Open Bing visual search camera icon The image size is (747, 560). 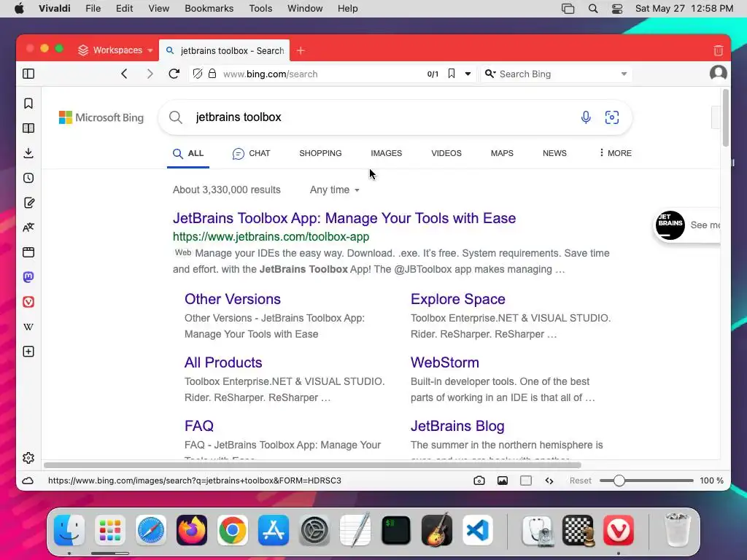pos(612,117)
